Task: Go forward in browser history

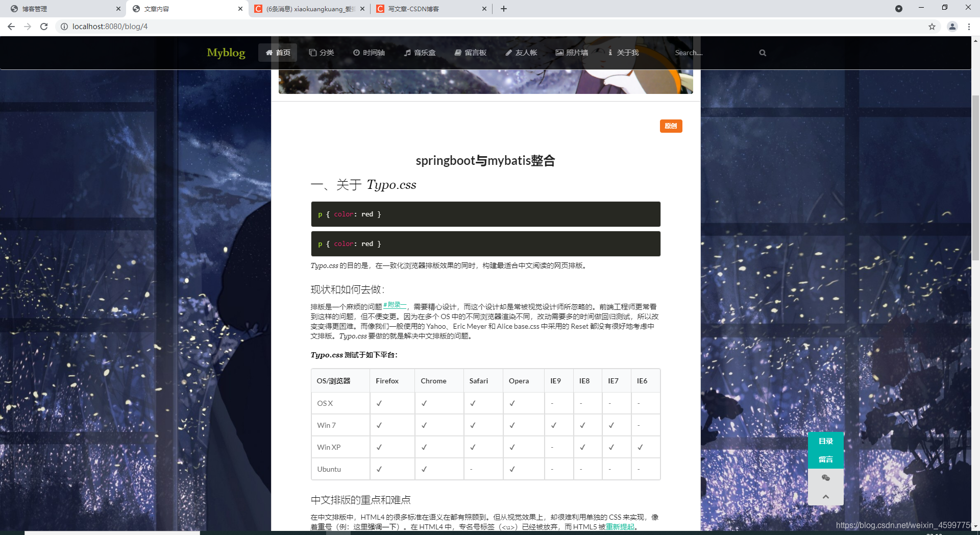Action: pos(28,27)
